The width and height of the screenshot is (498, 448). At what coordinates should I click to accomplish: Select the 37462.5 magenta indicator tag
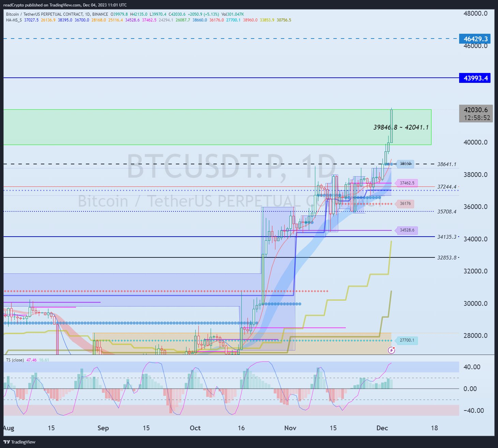coord(407,183)
